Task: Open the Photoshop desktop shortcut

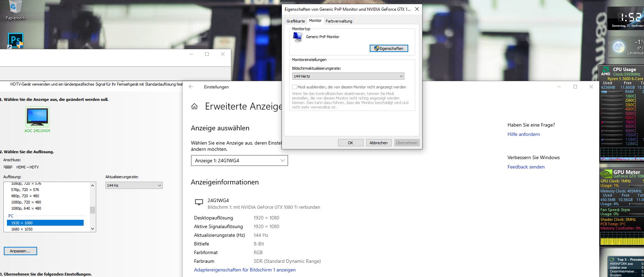Action: click(x=16, y=41)
